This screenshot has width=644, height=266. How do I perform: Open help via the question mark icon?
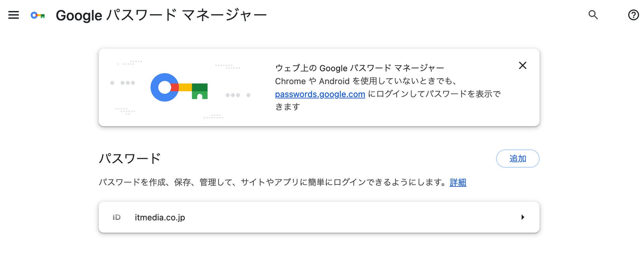[x=633, y=15]
